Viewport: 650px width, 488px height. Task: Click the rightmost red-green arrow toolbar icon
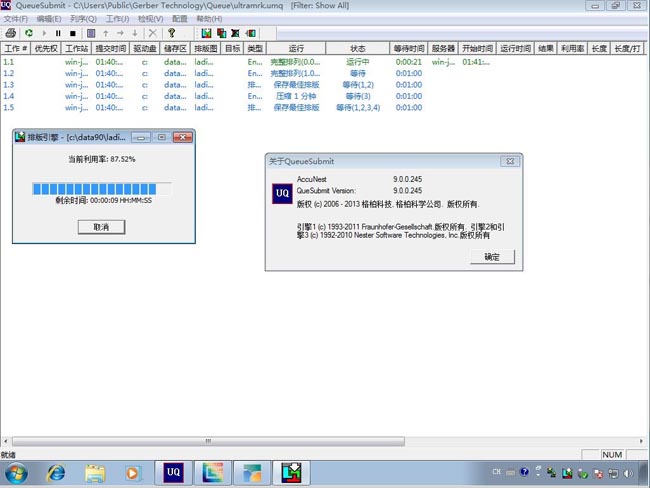pyautogui.click(x=250, y=33)
